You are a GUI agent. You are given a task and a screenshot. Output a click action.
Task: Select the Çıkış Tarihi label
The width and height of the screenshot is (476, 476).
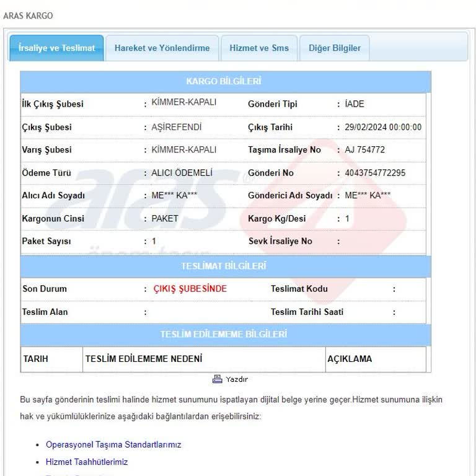tap(270, 127)
